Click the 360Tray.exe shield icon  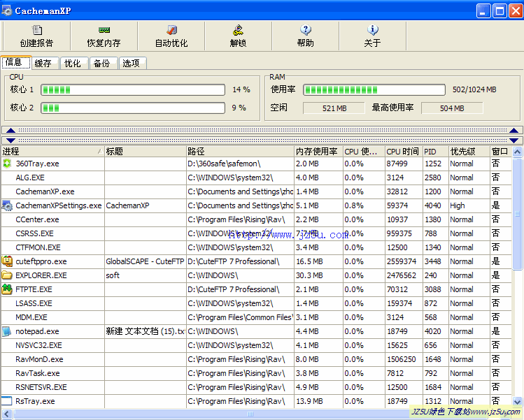(7, 164)
